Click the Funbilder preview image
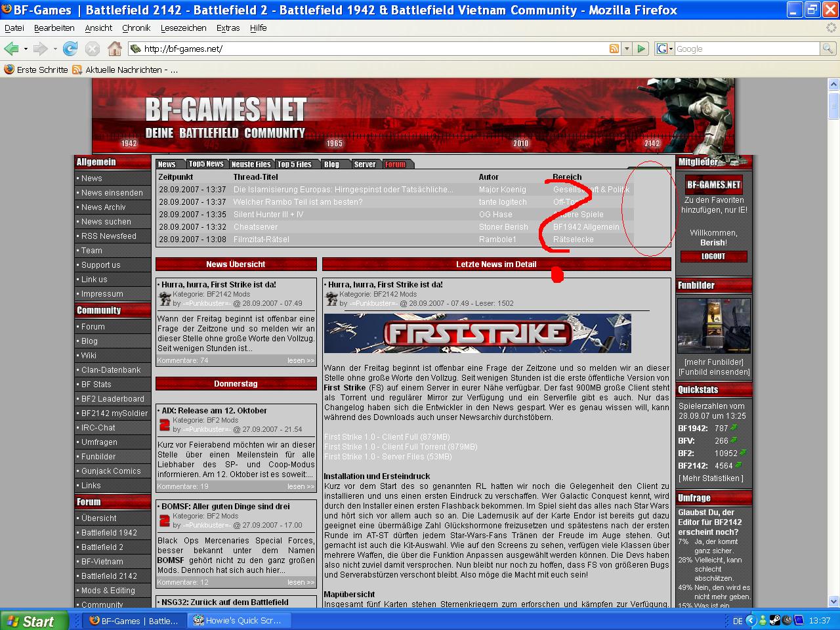This screenshot has width=840, height=630. (x=713, y=326)
